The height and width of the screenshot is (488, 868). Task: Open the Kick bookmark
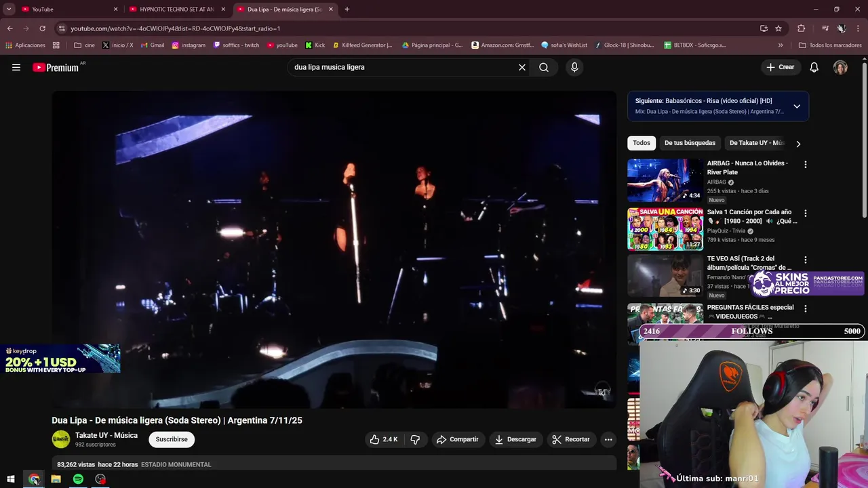point(315,45)
